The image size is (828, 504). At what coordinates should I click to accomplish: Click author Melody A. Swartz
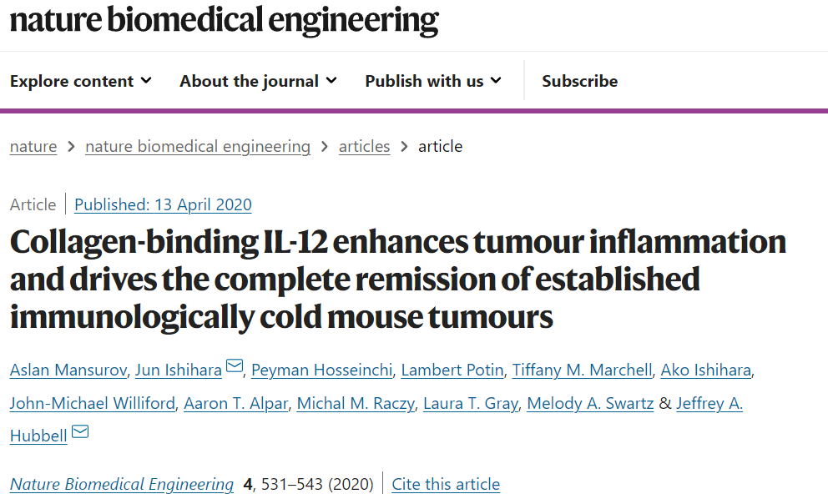pos(590,403)
